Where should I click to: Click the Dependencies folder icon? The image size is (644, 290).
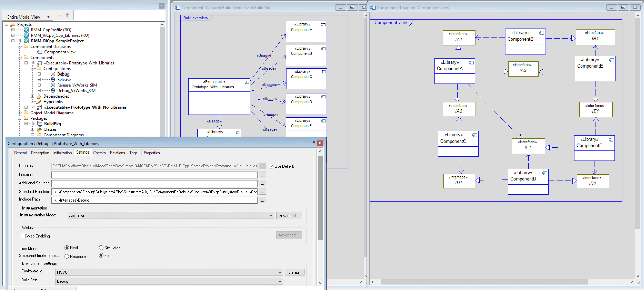tap(39, 96)
